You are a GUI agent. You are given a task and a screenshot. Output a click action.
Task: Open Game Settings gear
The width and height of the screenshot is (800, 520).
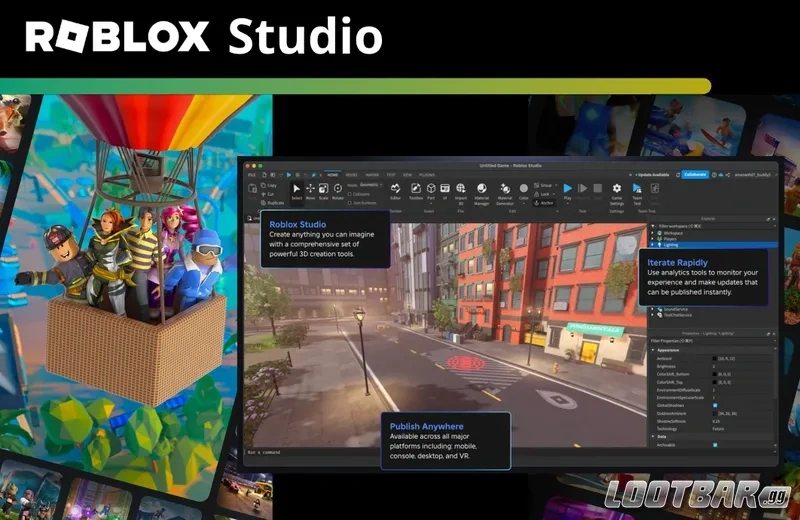click(617, 188)
